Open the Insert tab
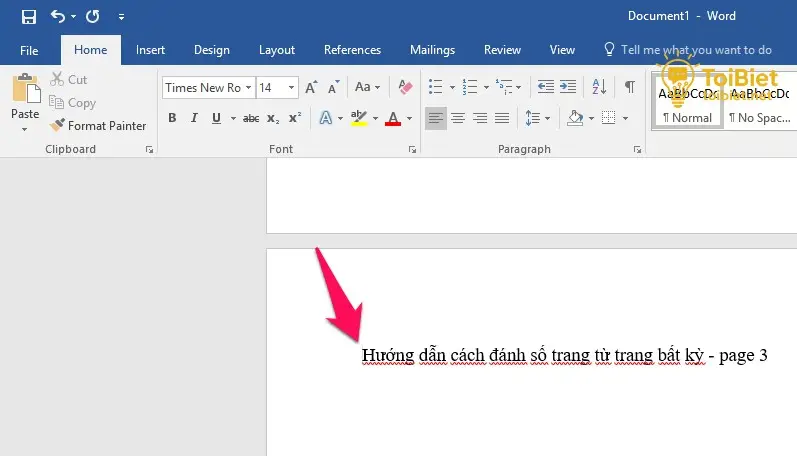 click(151, 50)
